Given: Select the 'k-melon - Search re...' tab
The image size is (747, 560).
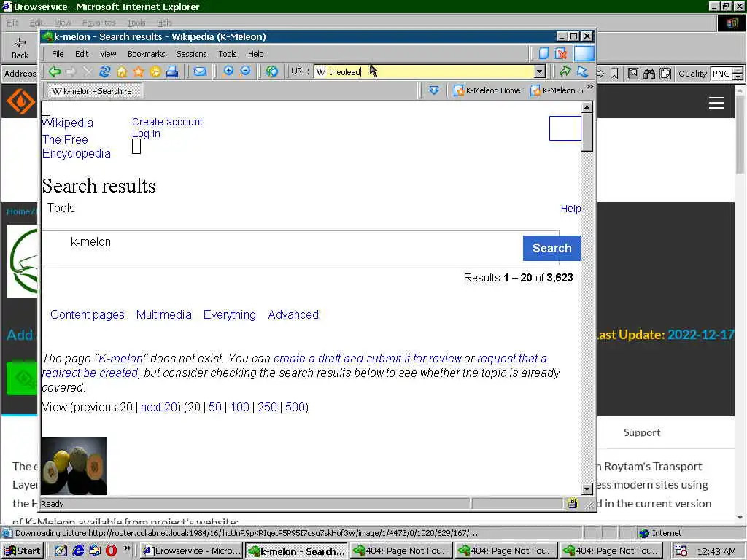Looking at the screenshot, I should [x=96, y=90].
